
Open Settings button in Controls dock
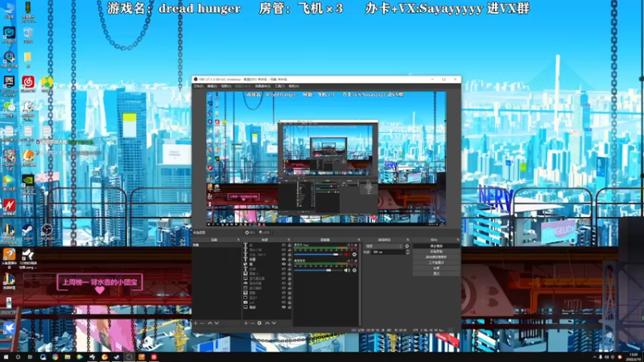(x=436, y=268)
